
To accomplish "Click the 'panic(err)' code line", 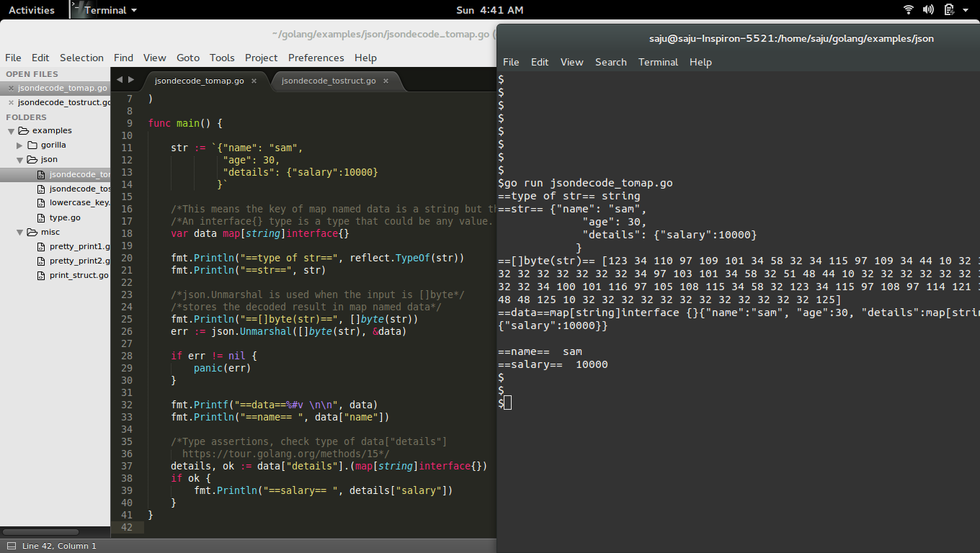I will 222,368.
